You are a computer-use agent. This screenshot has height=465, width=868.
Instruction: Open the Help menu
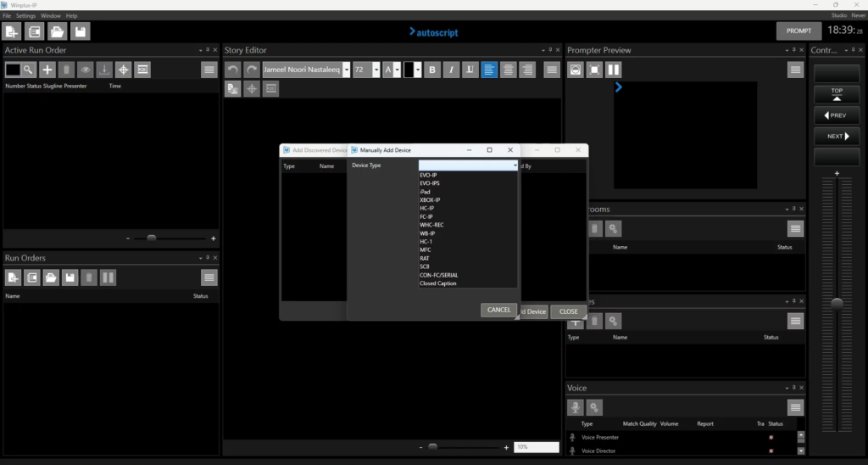[x=71, y=15]
